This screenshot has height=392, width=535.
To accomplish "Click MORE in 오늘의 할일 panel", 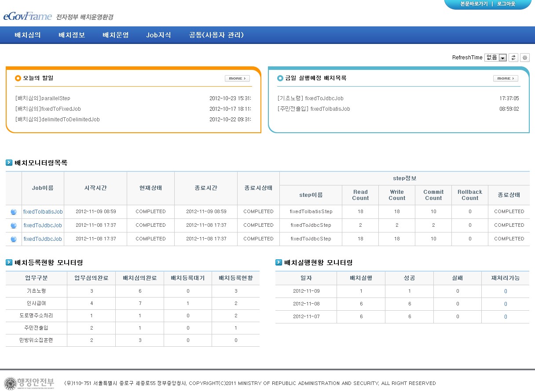I will tap(237, 78).
